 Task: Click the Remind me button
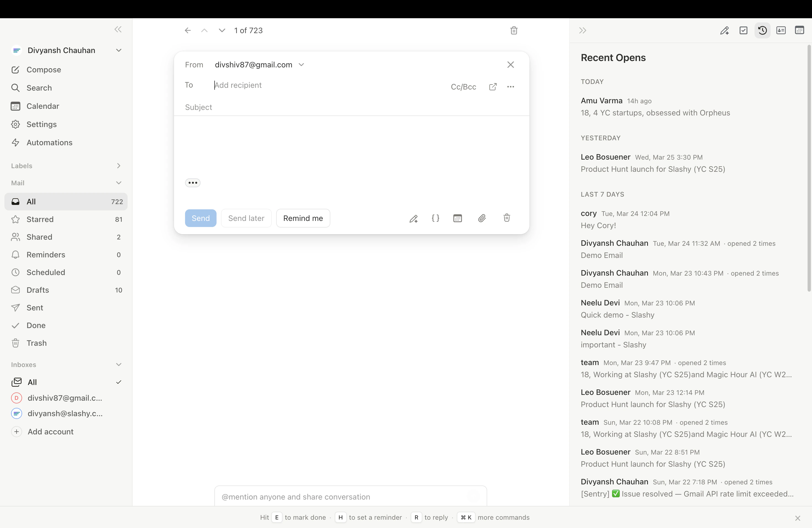tap(303, 218)
